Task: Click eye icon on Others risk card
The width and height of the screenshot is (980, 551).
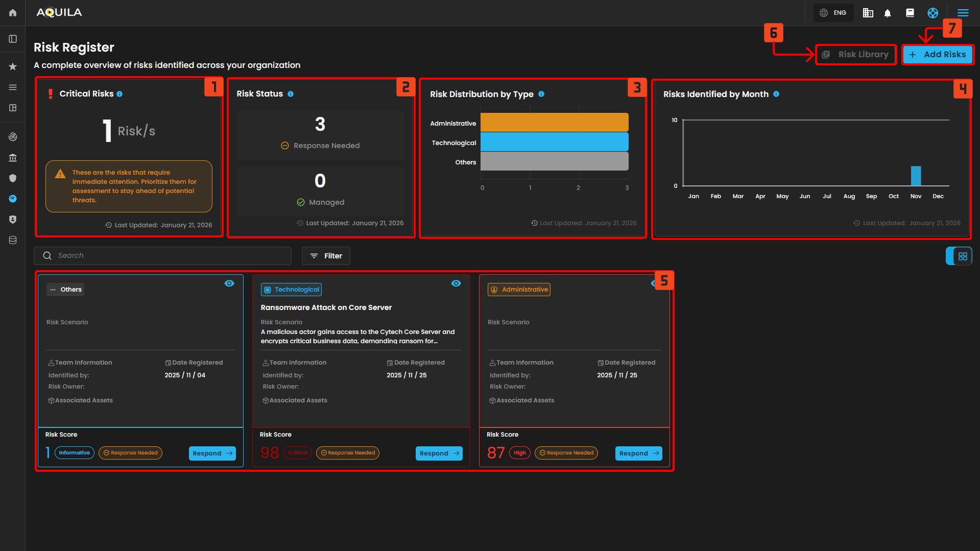Action: click(229, 283)
